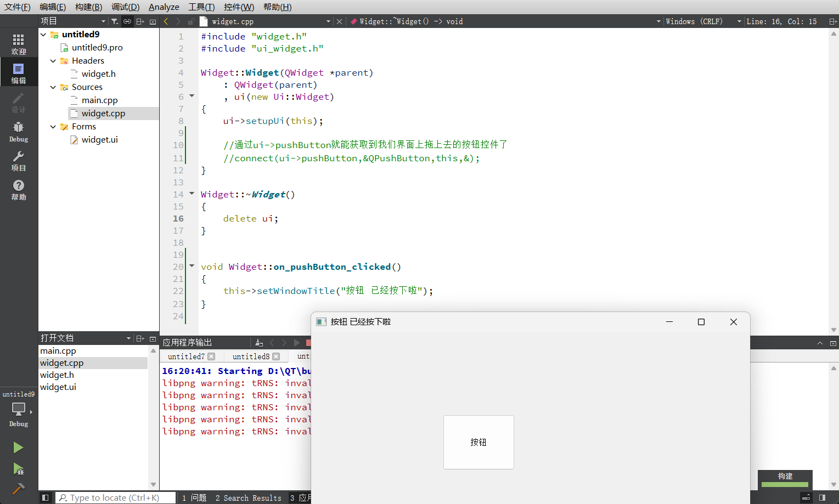Open the Windows (CRLF) line ending dropdown
The width and height of the screenshot is (839, 504).
tap(703, 21)
